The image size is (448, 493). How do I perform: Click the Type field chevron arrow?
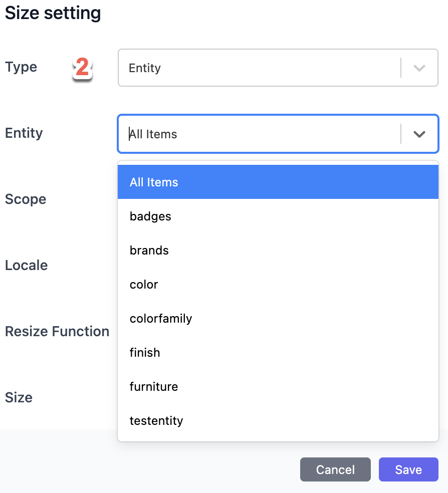[419, 68]
